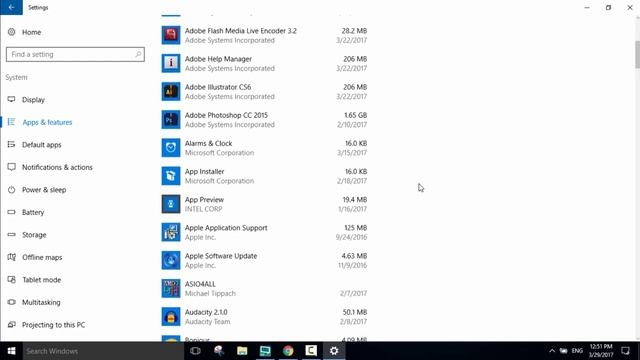Screen dimensions: 640x360
Task: Click the Adobe Help Manager icon
Action: (171, 63)
